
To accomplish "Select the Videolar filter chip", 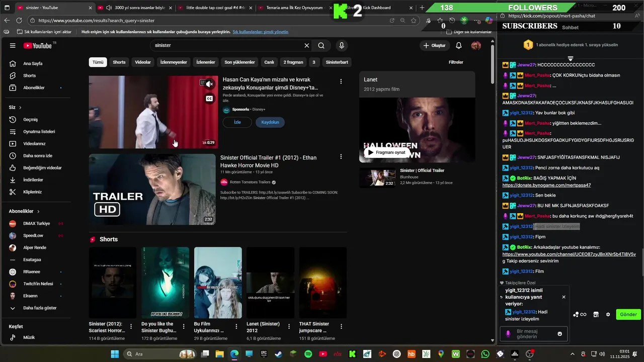I will [x=143, y=62].
